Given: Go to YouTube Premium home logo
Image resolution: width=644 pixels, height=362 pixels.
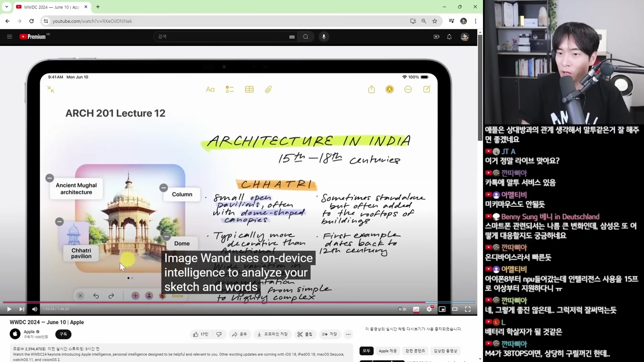Looking at the screenshot, I should [34, 36].
